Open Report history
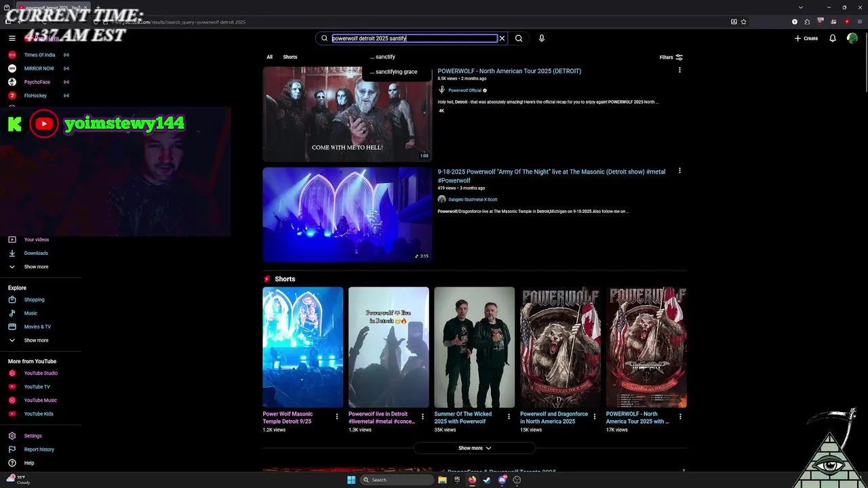Viewport: 868px width, 488px height. [39, 449]
